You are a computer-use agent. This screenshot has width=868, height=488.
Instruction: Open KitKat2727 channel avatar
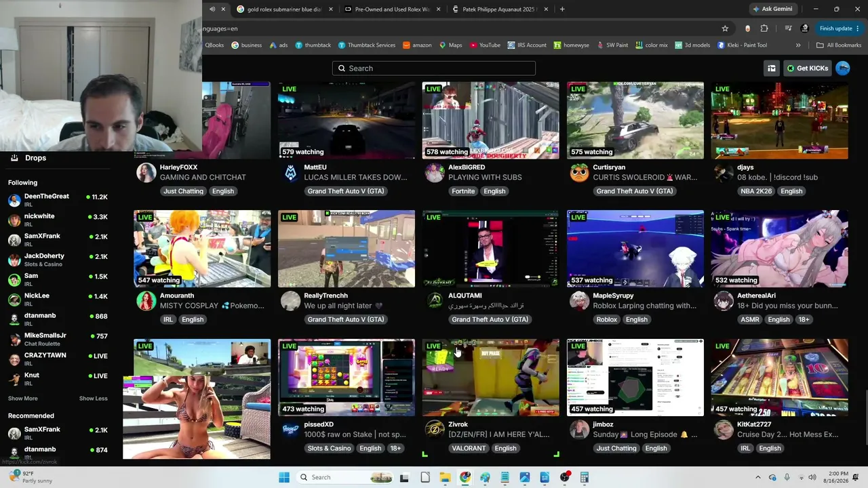[x=724, y=430]
